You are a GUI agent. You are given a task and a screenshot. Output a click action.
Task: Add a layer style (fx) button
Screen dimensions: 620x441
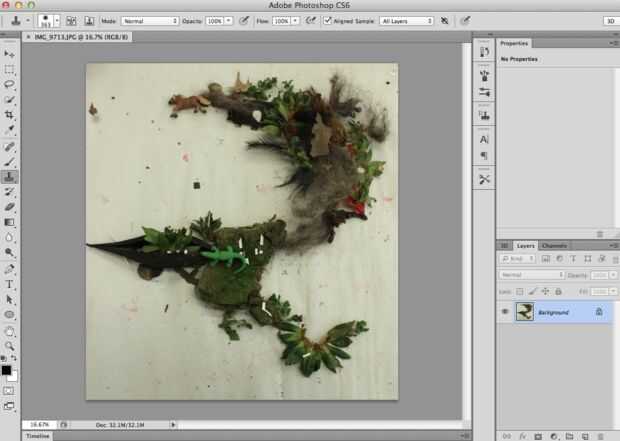point(523,436)
